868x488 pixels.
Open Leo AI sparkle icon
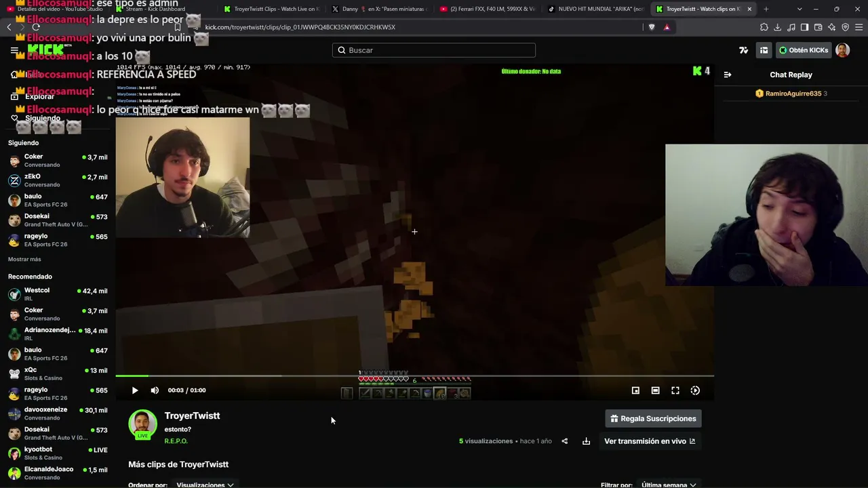[x=832, y=27]
